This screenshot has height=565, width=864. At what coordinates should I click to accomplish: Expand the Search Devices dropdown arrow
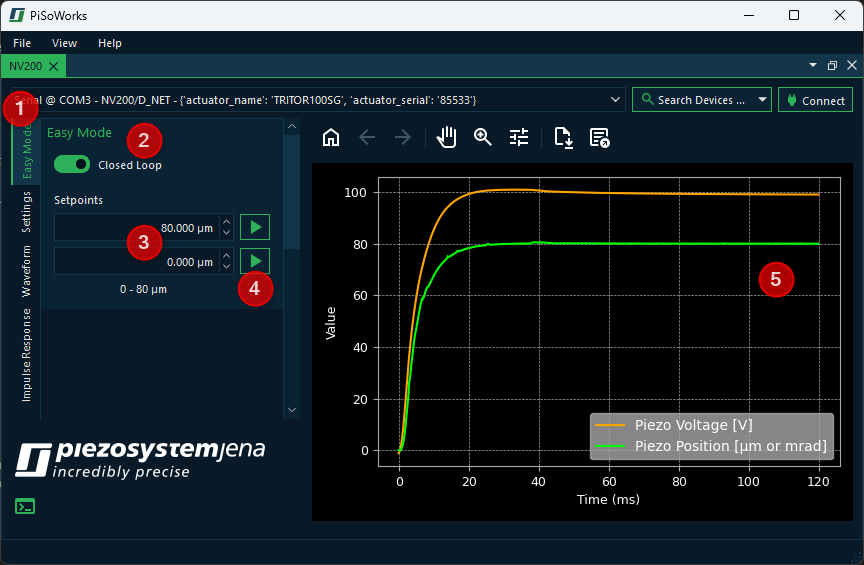click(x=763, y=100)
